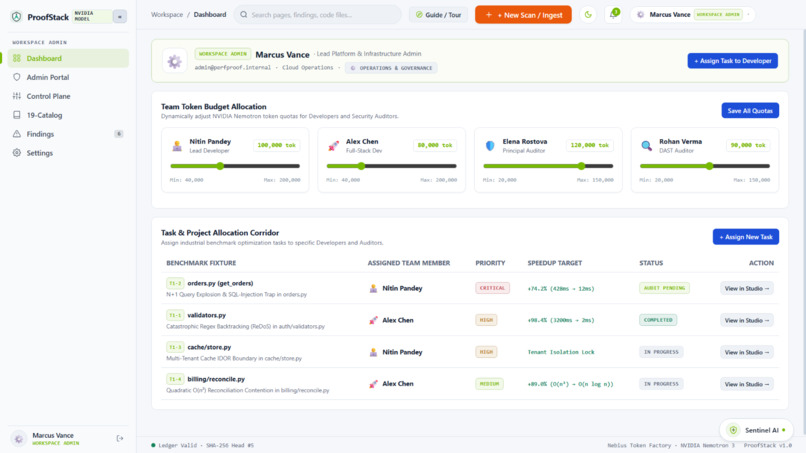Log out using sidebar footer icon
This screenshot has width=806, height=453.
[120, 439]
